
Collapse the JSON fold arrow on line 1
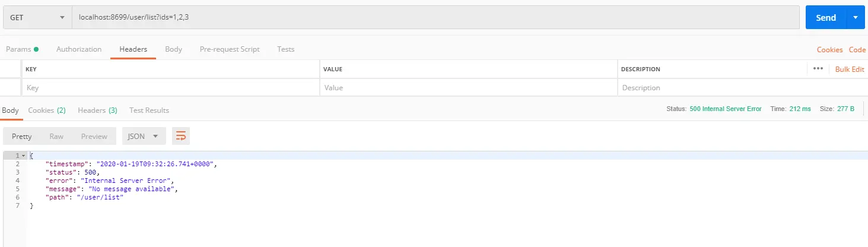23,156
